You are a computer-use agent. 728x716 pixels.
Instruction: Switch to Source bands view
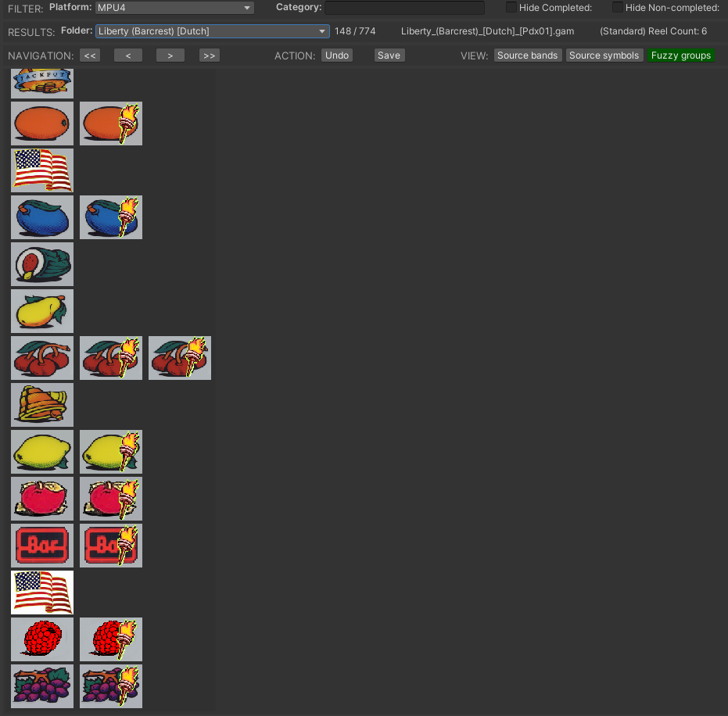tap(528, 55)
